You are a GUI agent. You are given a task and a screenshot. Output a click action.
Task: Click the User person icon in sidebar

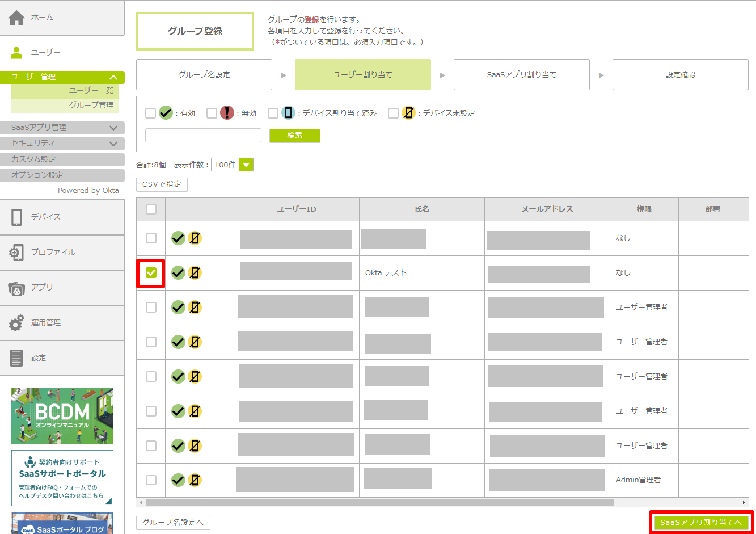(x=16, y=53)
